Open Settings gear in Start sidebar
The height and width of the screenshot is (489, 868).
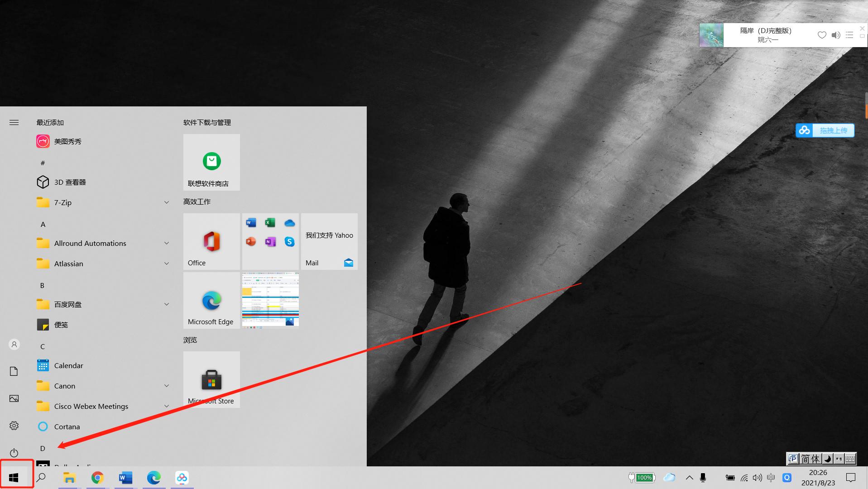pyautogui.click(x=14, y=426)
